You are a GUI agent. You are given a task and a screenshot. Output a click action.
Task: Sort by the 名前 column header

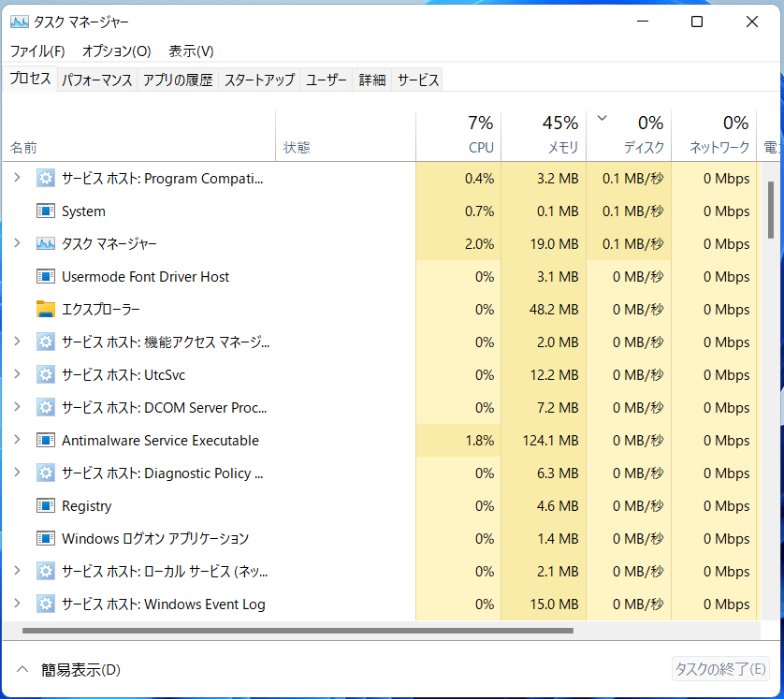pyautogui.click(x=139, y=136)
